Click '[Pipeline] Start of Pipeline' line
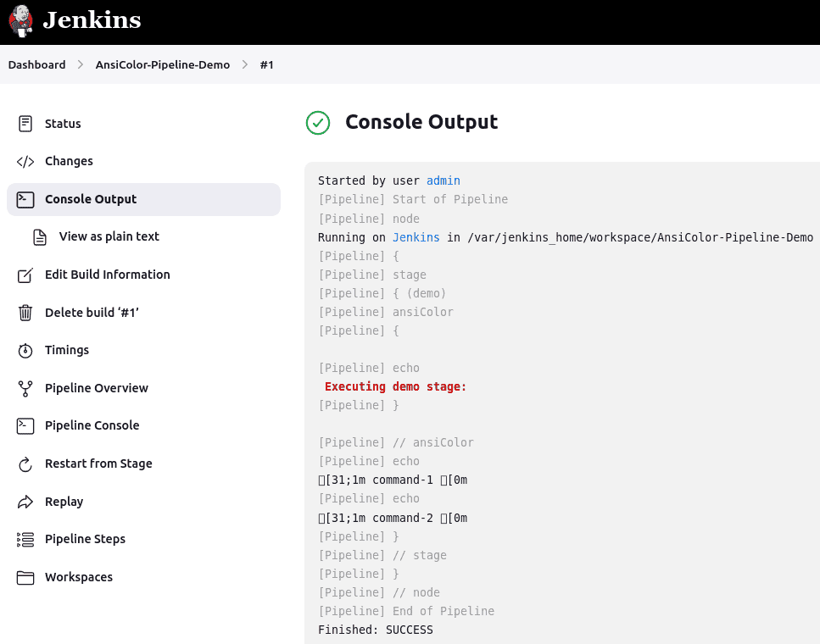The height and width of the screenshot is (644, 820). point(413,200)
